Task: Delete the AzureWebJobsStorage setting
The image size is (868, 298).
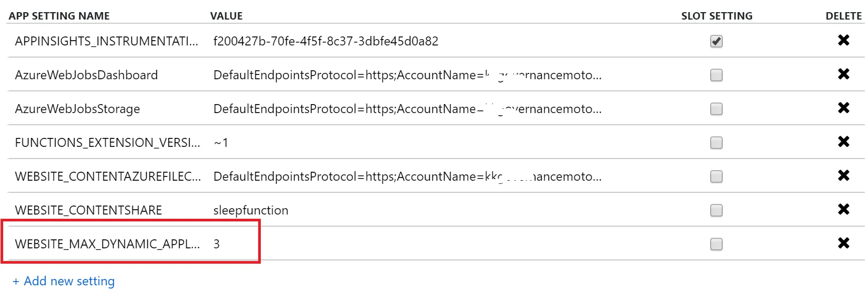Action: 843,108
